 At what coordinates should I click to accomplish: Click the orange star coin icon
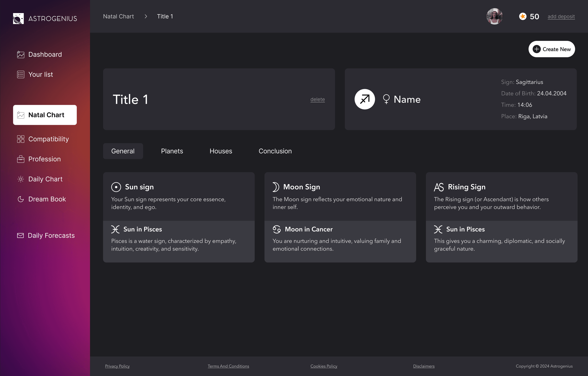point(522,16)
